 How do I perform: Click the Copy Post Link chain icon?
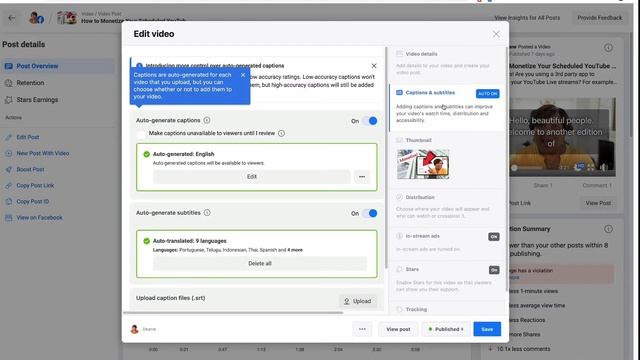tap(9, 185)
